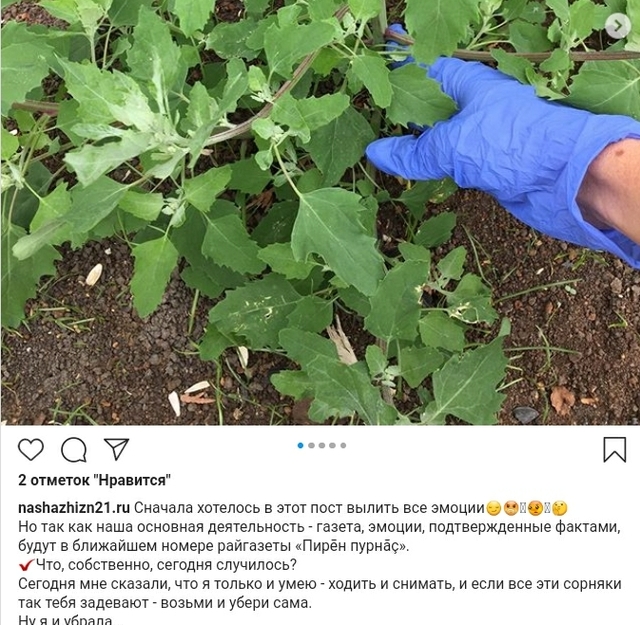640x625 pixels.
Task: Open the nashazhizn21.ru profile
Action: click(x=74, y=508)
